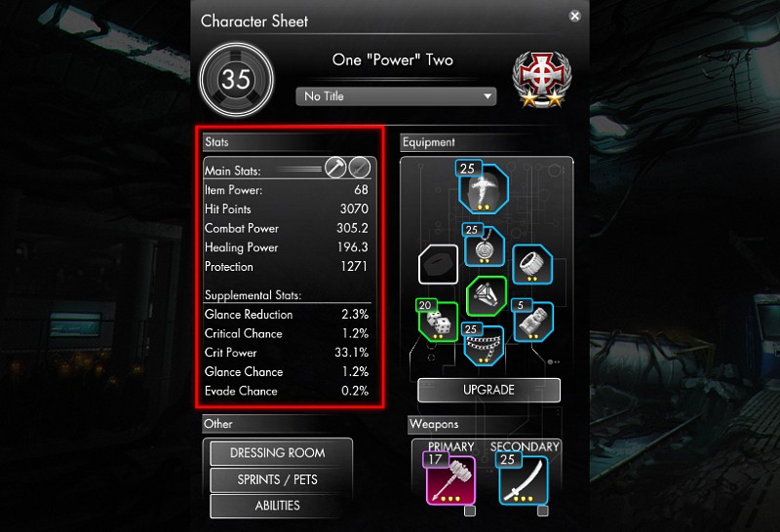780x532 pixels.
Task: Open the SPRINTS / PETS menu
Action: (278, 479)
